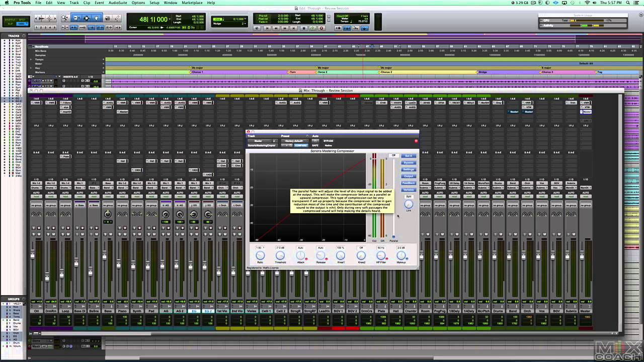The width and height of the screenshot is (644, 362).
Task: Click the Ratio knob in compressor plugin
Action: [260, 255]
